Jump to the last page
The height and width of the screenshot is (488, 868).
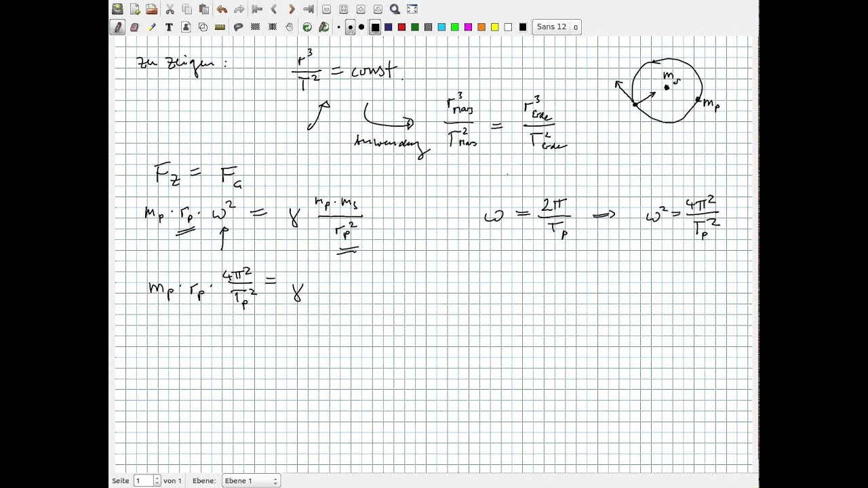[309, 9]
